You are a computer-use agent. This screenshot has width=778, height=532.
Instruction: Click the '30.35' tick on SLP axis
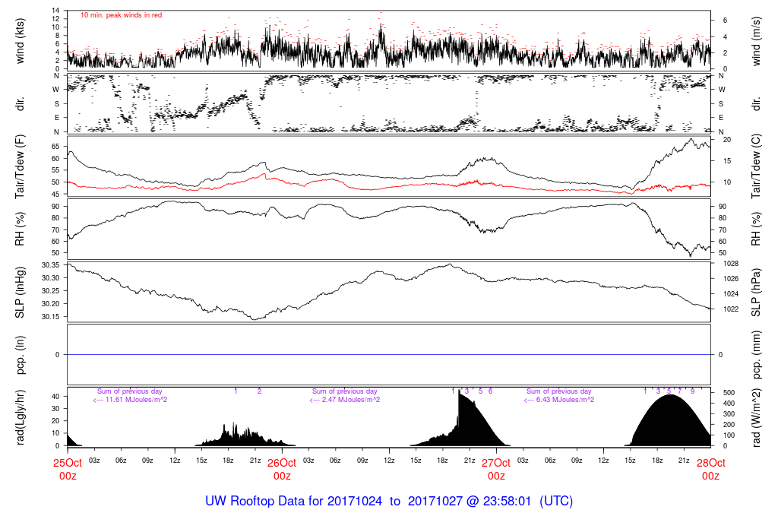51,265
